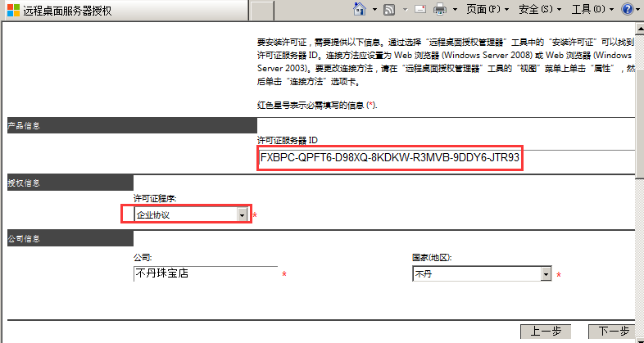Image resolution: width=644 pixels, height=343 pixels.
Task: Click the Read Mail envelope icon
Action: pos(420,10)
